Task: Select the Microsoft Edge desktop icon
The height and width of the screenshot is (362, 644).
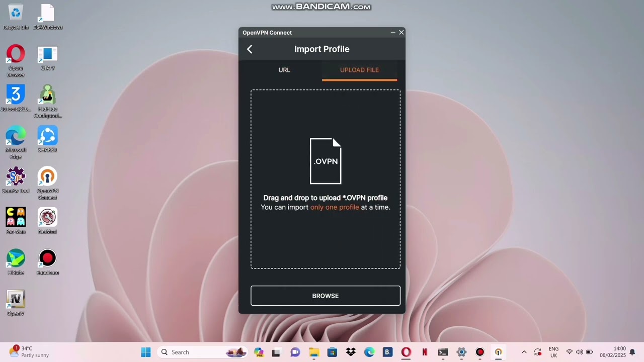Action: pyautogui.click(x=16, y=143)
